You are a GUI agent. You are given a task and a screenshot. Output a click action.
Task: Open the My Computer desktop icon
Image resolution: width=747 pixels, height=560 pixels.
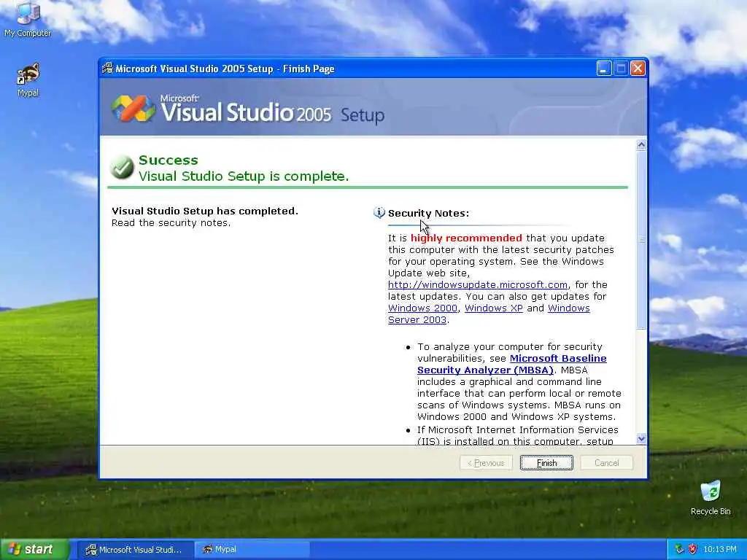tap(28, 19)
